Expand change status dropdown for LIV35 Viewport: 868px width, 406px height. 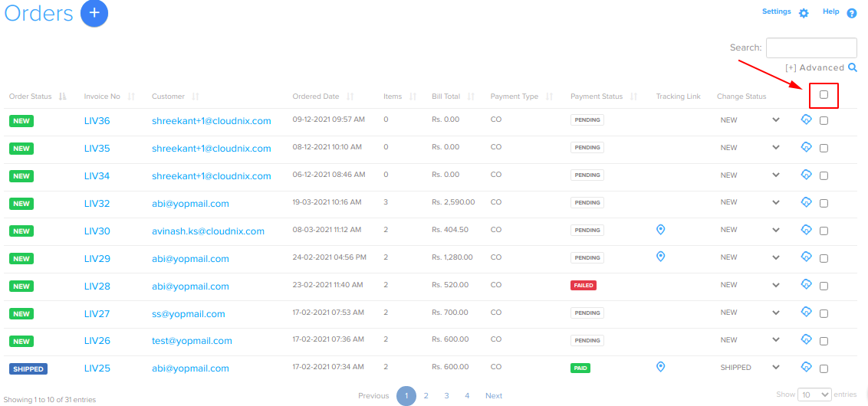point(776,148)
